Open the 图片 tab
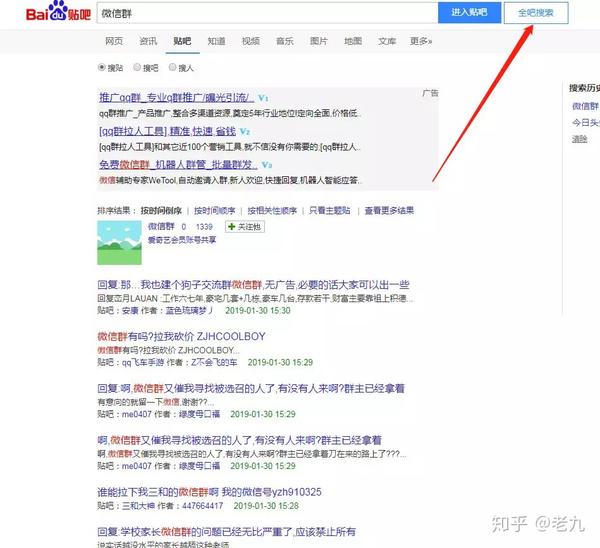This screenshot has width=600, height=548. click(x=319, y=41)
